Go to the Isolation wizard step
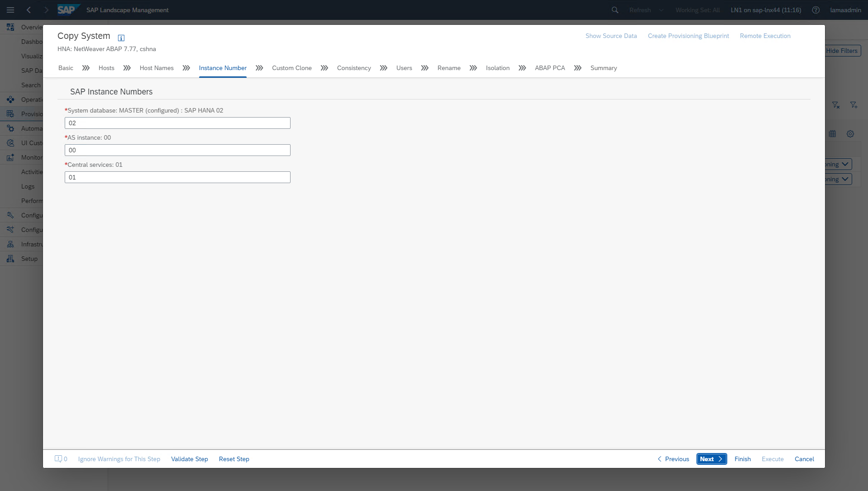 click(498, 68)
